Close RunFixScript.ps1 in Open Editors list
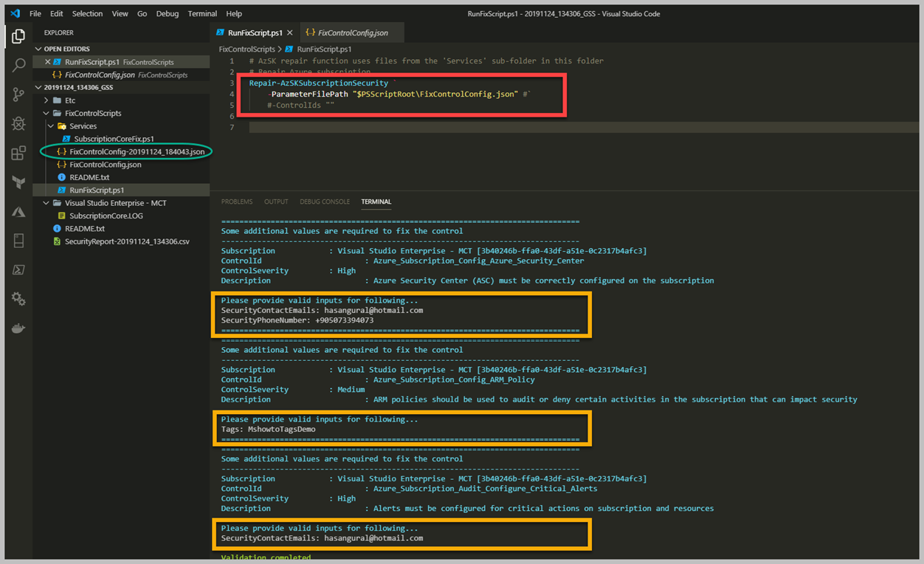This screenshot has width=924, height=564. tap(48, 62)
